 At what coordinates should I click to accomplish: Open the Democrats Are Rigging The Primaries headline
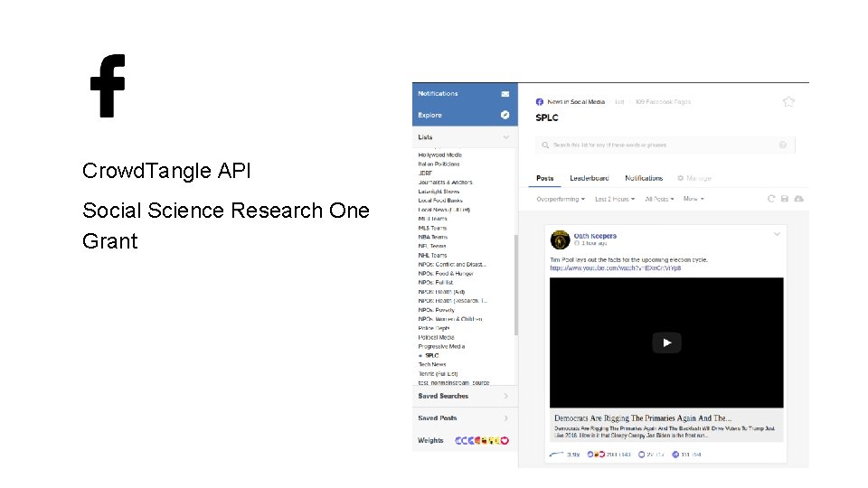click(643, 418)
